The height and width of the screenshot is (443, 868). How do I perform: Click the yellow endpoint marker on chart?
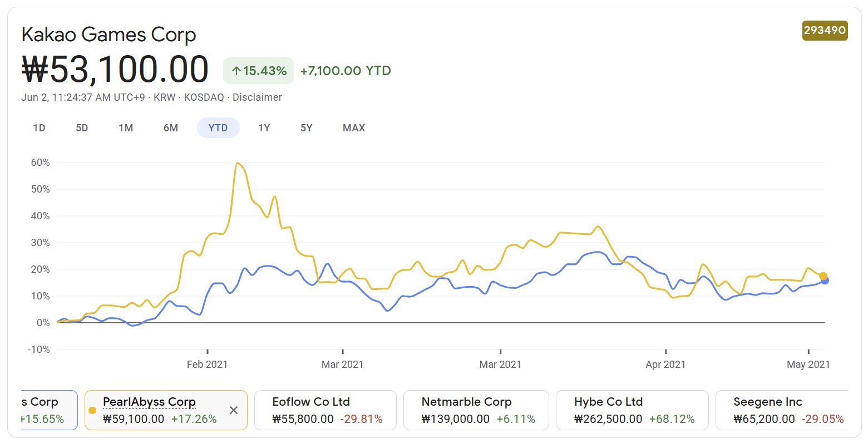823,276
